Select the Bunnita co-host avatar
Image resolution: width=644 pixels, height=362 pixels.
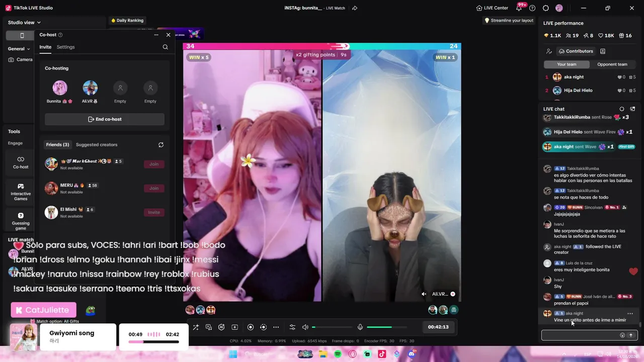pyautogui.click(x=60, y=88)
